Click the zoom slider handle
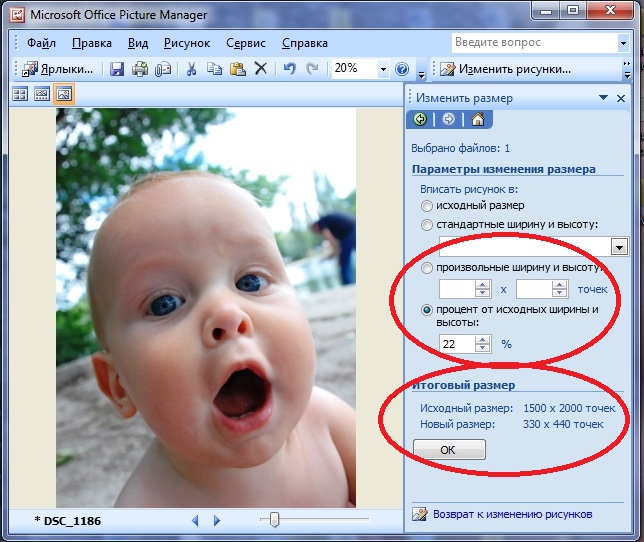 pyautogui.click(x=275, y=519)
